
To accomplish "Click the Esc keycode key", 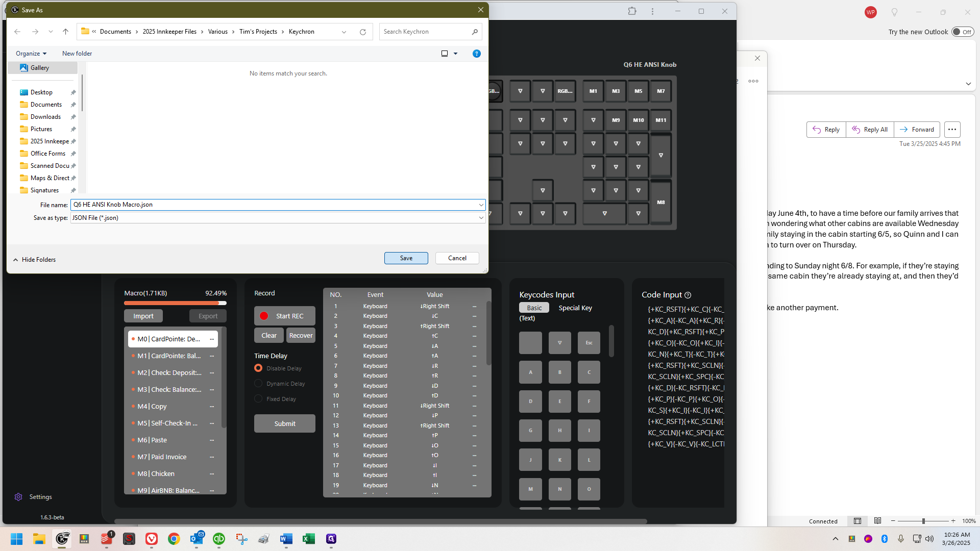I will click(x=589, y=343).
